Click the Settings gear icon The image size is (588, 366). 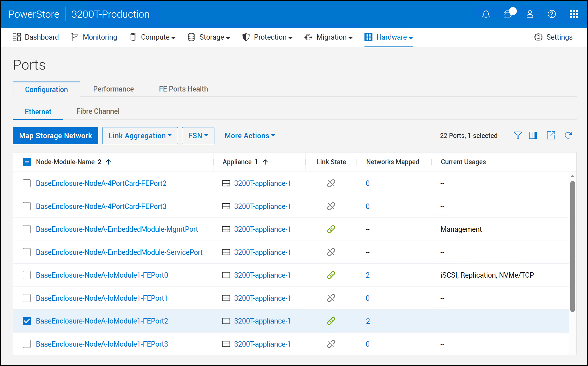click(538, 37)
